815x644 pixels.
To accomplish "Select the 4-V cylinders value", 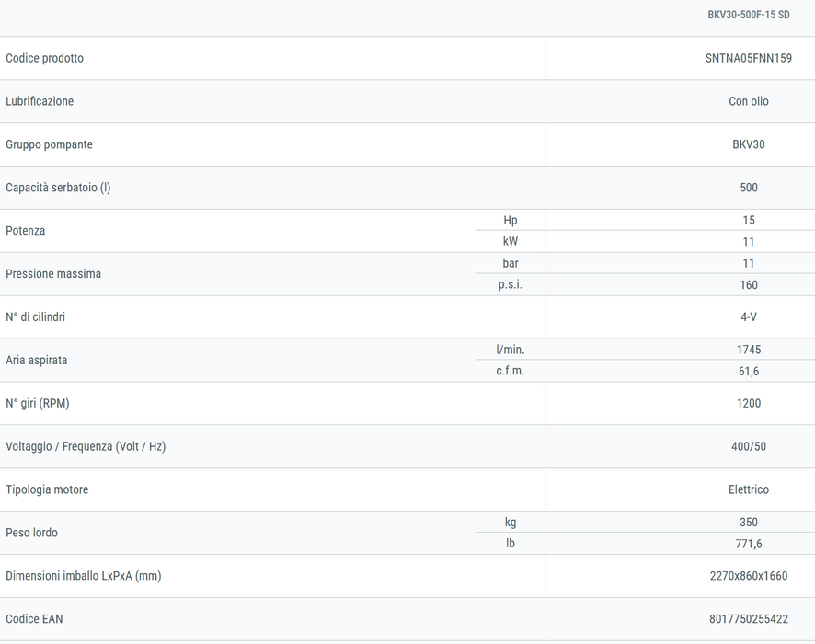I will pos(749,317).
